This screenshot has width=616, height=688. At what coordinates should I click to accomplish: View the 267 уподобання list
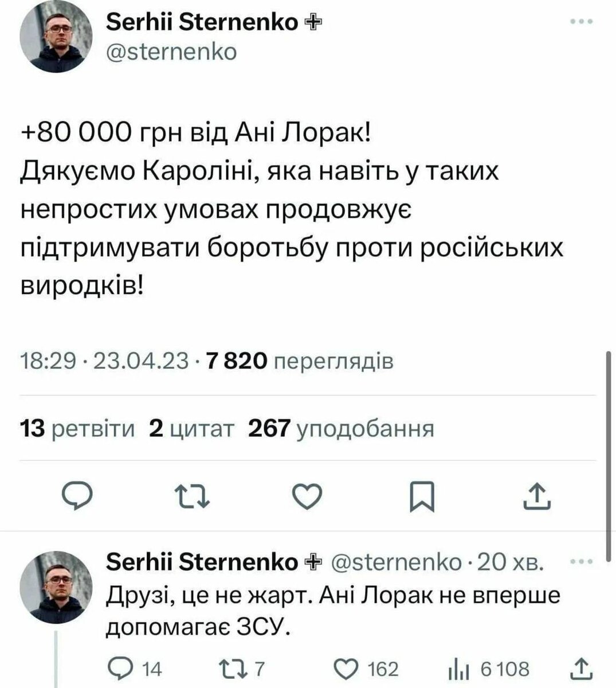click(x=341, y=428)
